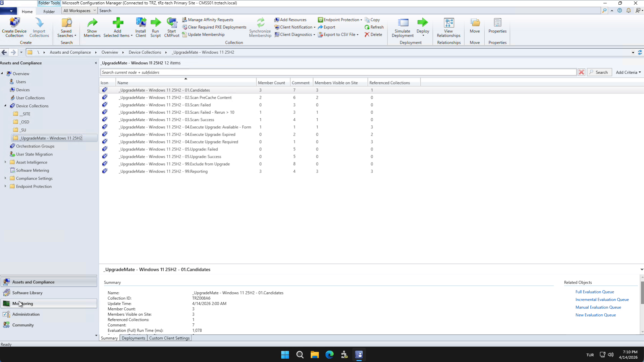Click Create Device Collection icon

pyautogui.click(x=14, y=27)
